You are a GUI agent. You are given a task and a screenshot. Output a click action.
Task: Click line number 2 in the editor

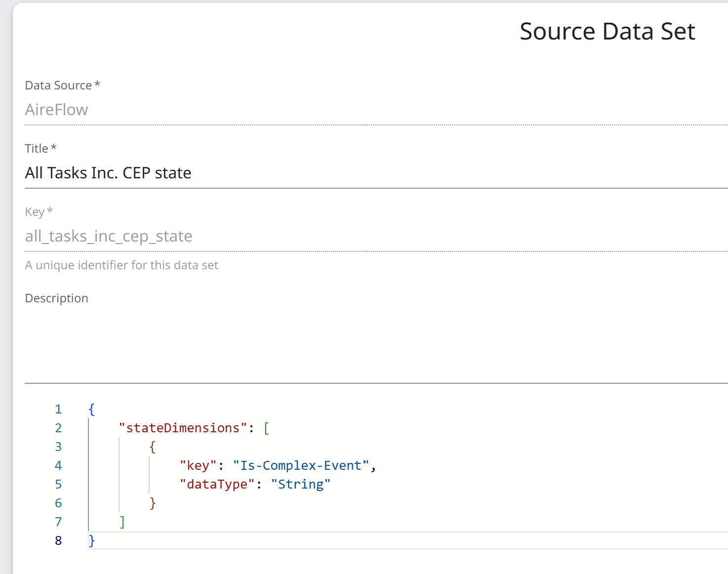pyautogui.click(x=58, y=428)
